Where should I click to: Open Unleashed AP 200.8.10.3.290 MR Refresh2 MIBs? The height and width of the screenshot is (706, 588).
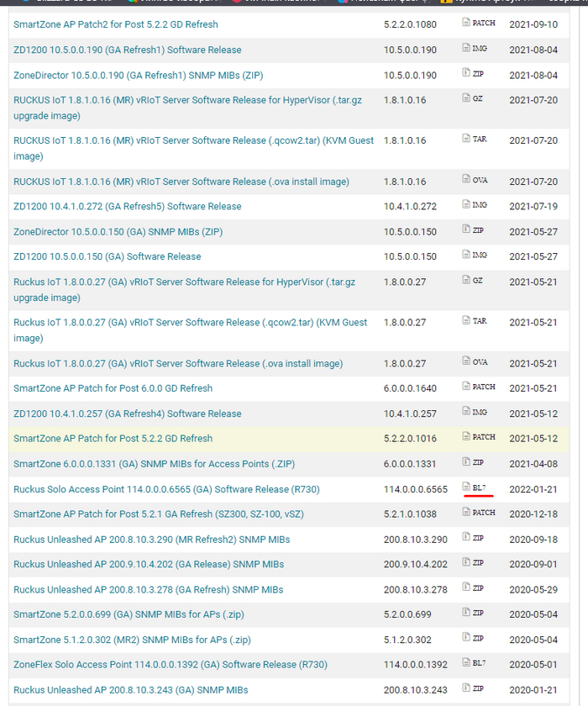point(151,540)
